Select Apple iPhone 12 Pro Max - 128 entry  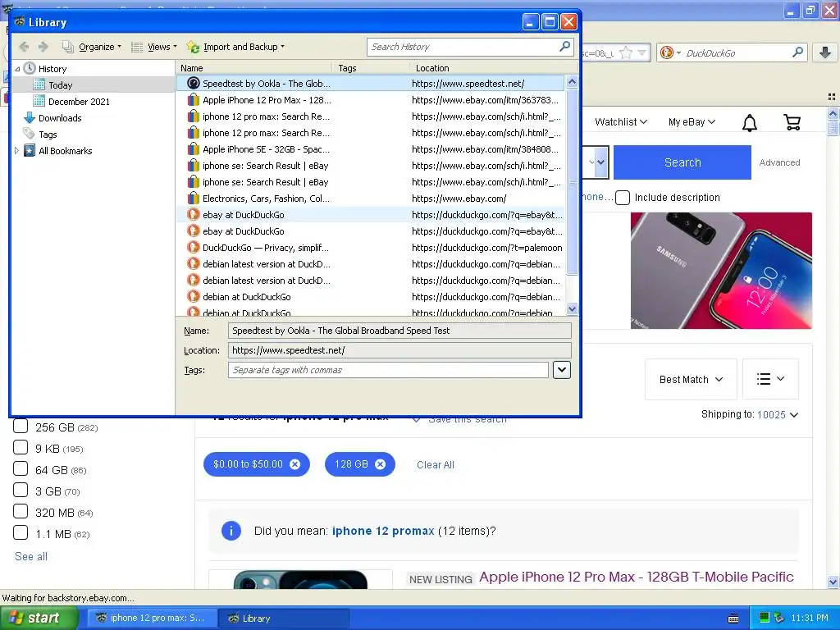[x=370, y=100]
